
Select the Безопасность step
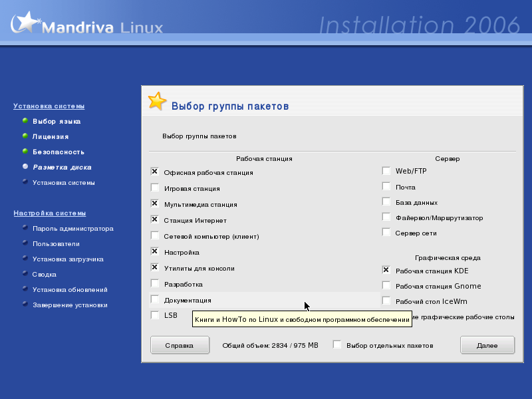(x=59, y=152)
